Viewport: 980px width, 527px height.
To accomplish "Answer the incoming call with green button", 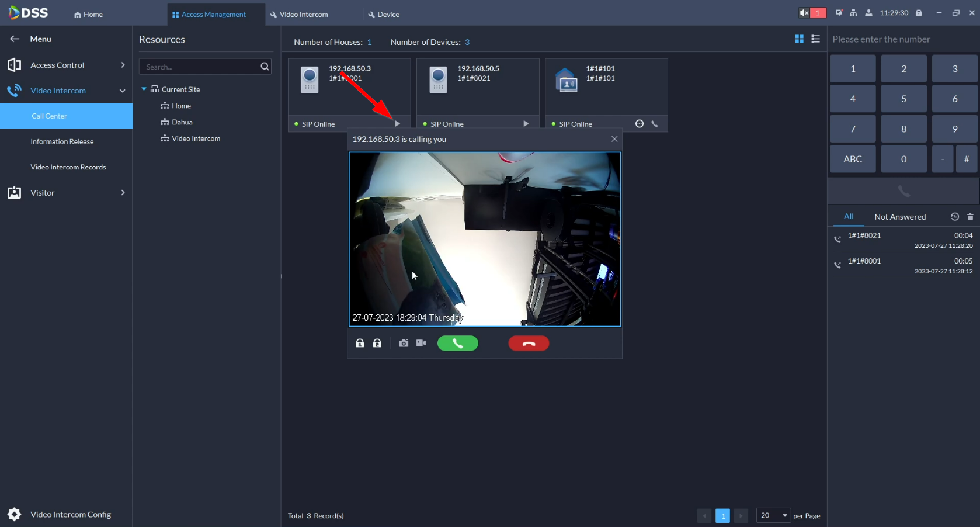I will click(x=457, y=344).
